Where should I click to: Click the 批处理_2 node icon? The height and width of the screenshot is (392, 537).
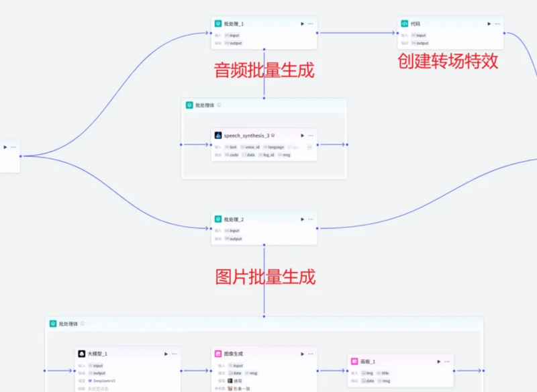(x=218, y=219)
